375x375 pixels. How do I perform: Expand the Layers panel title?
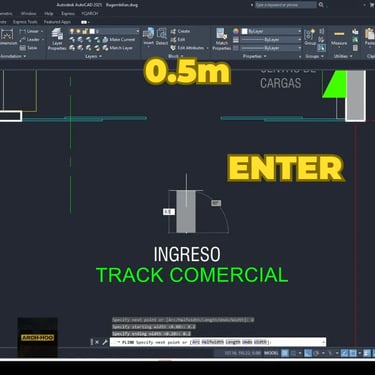pyautogui.click(x=93, y=56)
